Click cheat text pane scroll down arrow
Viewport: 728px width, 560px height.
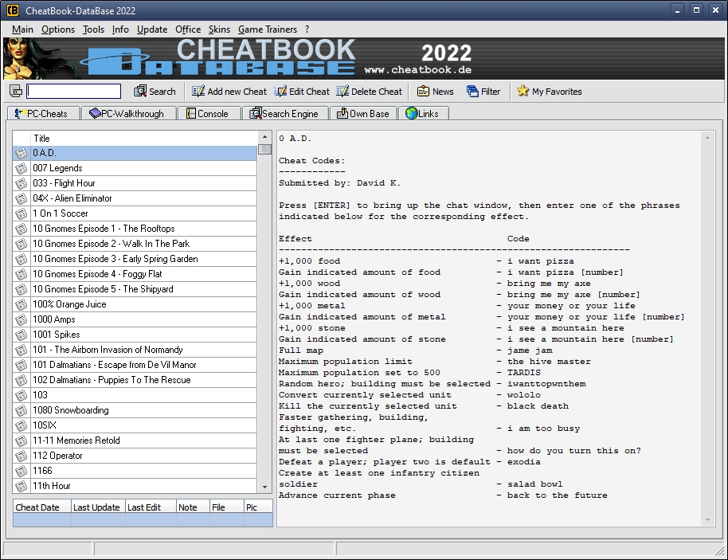pyautogui.click(x=707, y=519)
